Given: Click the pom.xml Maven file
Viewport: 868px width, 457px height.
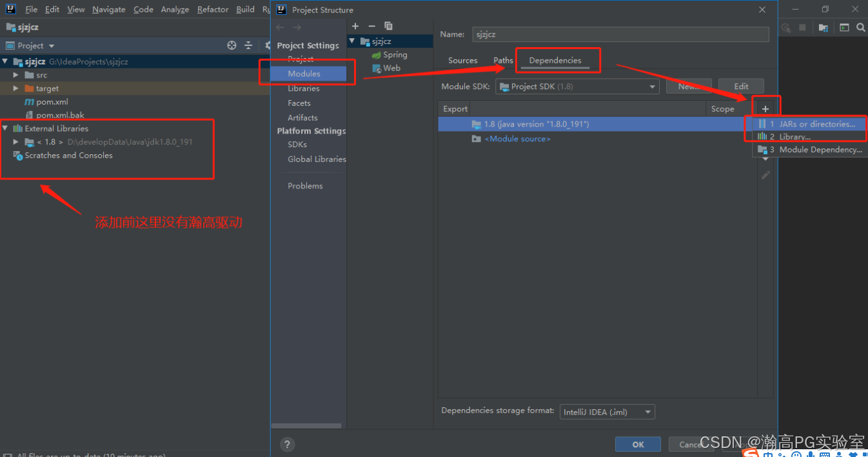Looking at the screenshot, I should point(46,102).
